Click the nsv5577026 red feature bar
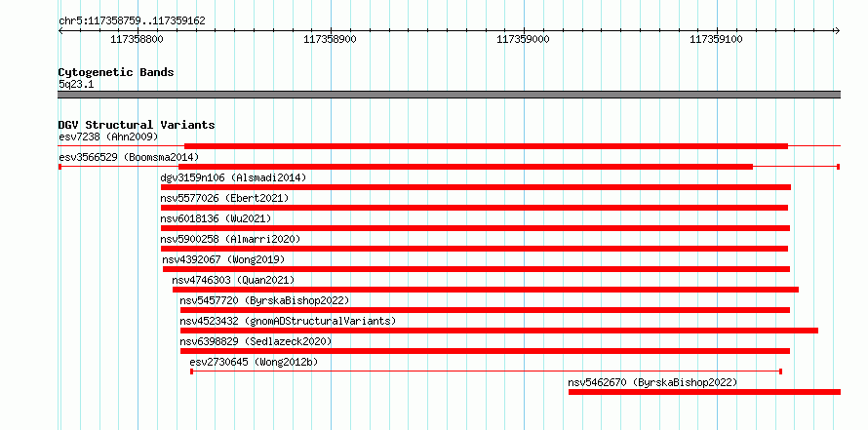Image resolution: width=868 pixels, height=430 pixels. [x=474, y=208]
